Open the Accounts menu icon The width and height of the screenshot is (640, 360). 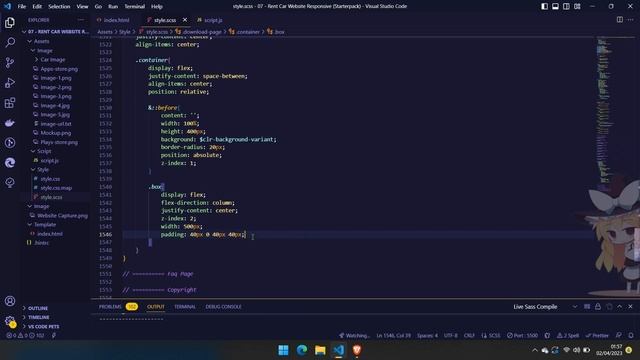[10, 301]
